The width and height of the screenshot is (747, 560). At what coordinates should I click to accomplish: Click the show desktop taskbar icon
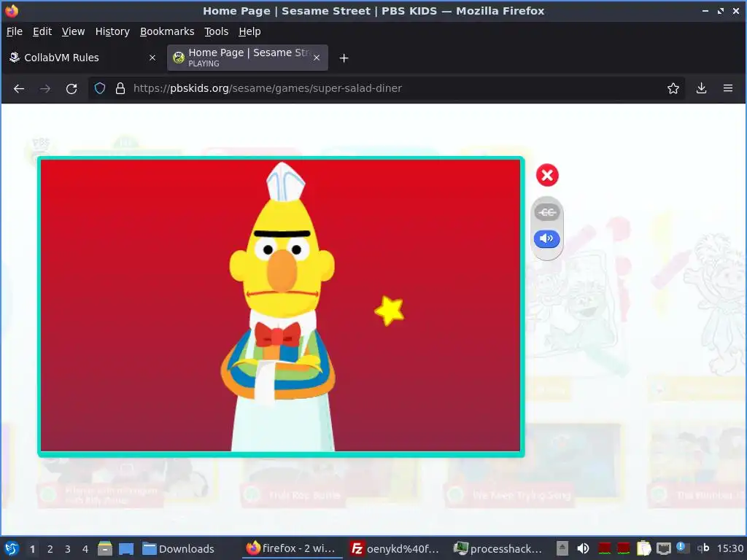click(125, 548)
